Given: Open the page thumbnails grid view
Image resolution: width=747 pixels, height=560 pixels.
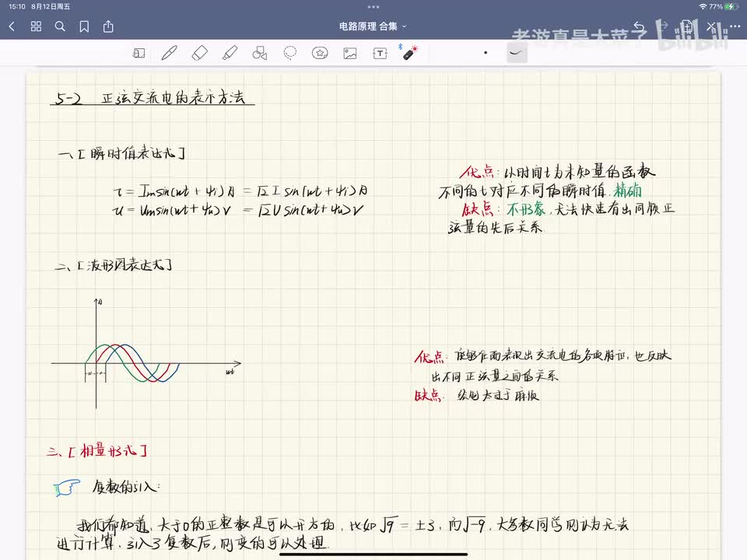Looking at the screenshot, I should 37,26.
